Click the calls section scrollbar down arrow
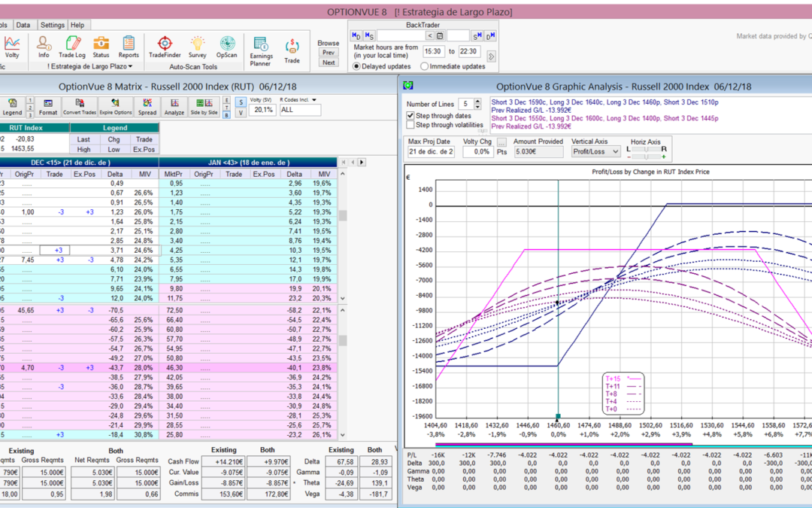This screenshot has height=508, width=812. point(342,299)
